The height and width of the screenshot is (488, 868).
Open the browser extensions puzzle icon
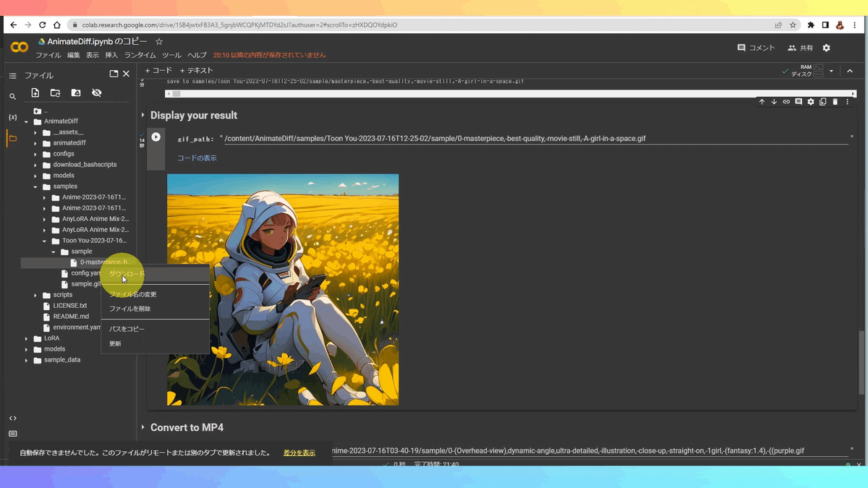pyautogui.click(x=812, y=25)
